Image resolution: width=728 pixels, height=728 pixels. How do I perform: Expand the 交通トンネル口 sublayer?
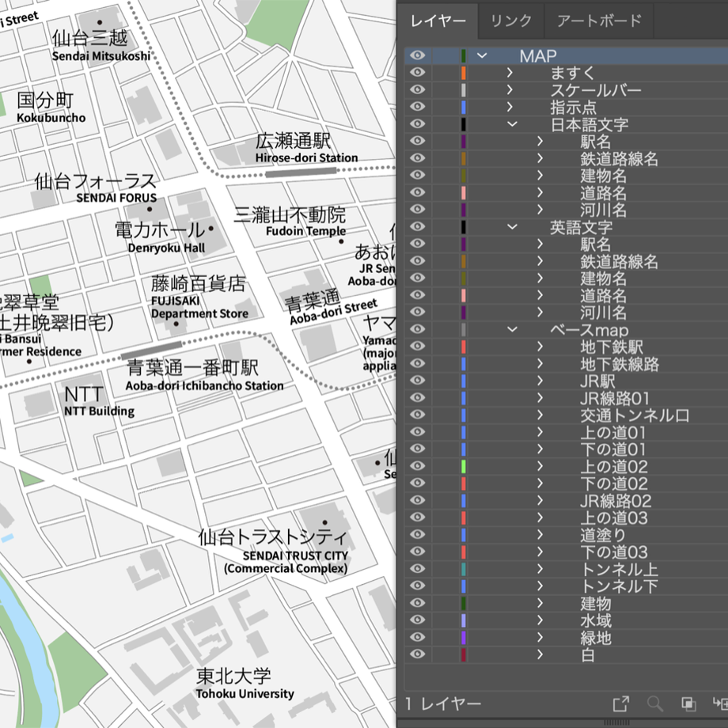540,415
